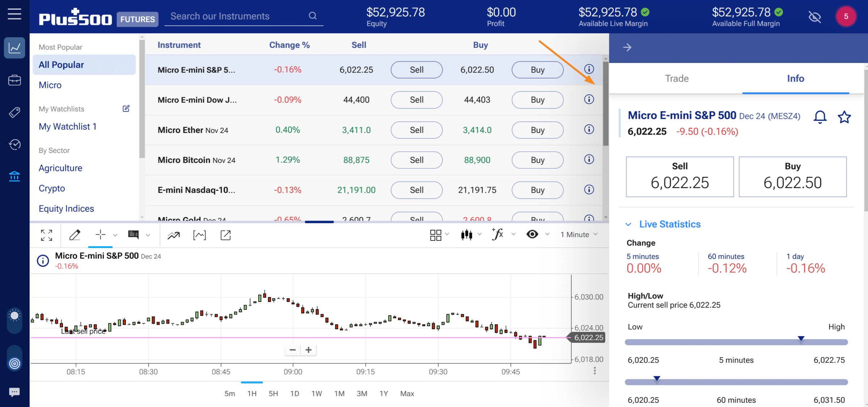Image resolution: width=868 pixels, height=407 pixels.
Task: Open the price tag orders sidebar icon
Action: point(14,112)
